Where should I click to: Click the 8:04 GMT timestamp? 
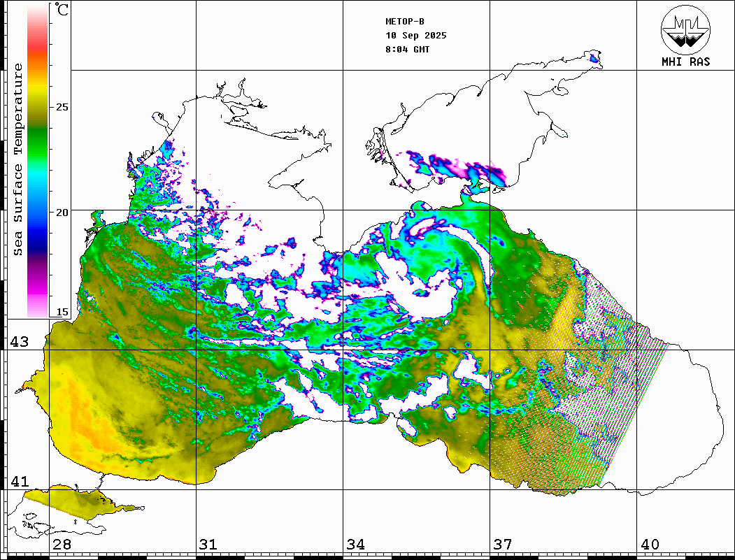pyautogui.click(x=408, y=50)
